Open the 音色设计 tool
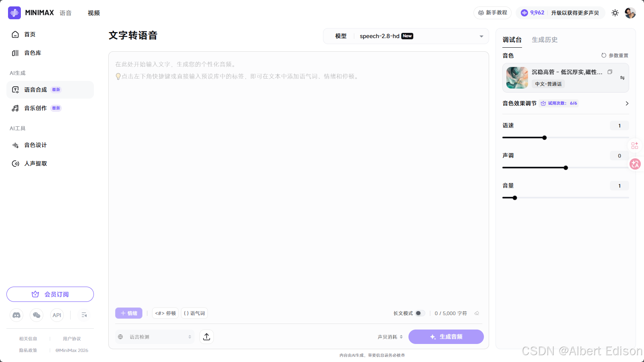 [35, 145]
